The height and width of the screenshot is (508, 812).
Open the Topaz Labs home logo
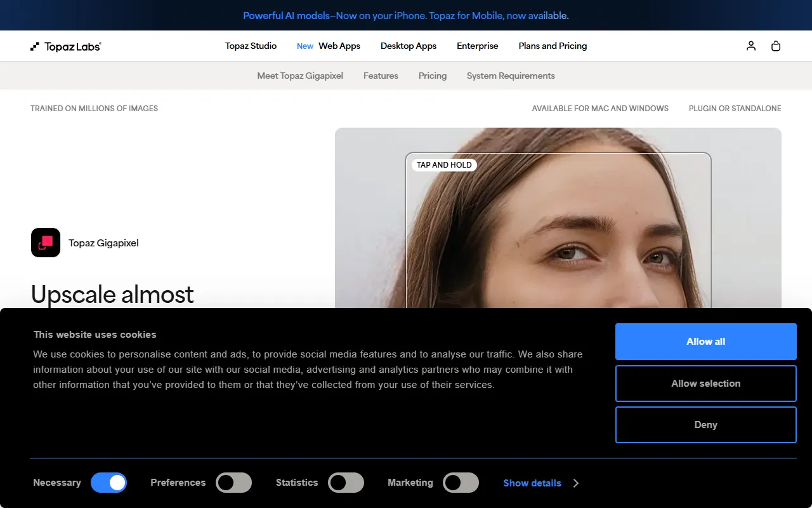pos(66,46)
